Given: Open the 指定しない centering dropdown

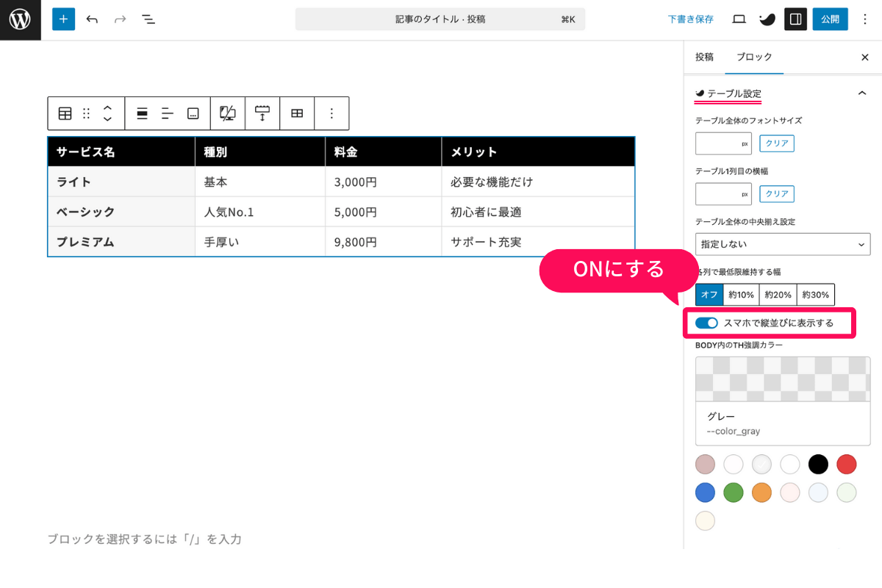Looking at the screenshot, I should click(782, 243).
